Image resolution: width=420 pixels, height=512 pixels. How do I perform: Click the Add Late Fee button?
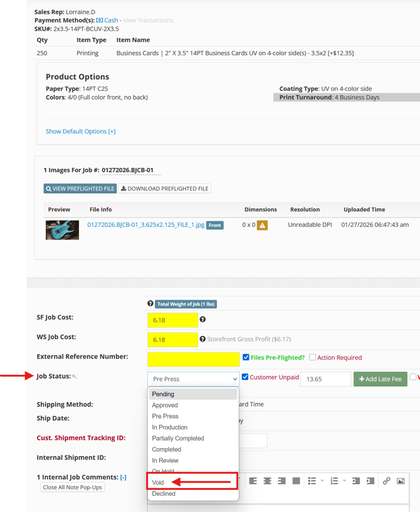click(x=380, y=379)
